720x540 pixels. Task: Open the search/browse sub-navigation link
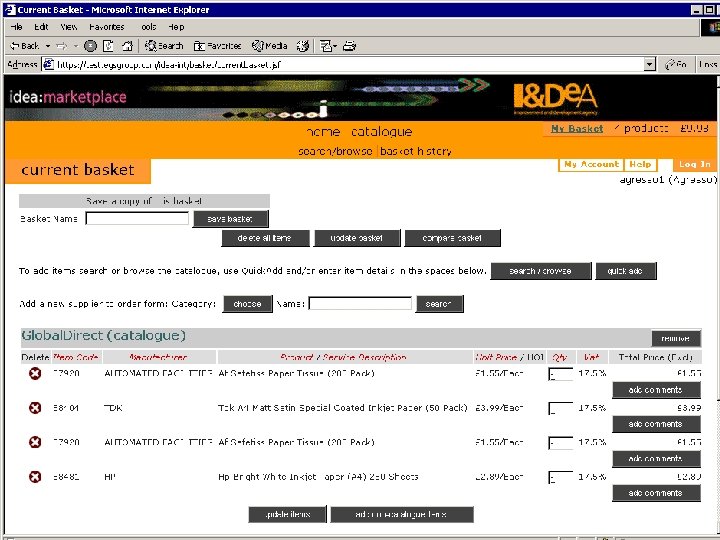[335, 151]
